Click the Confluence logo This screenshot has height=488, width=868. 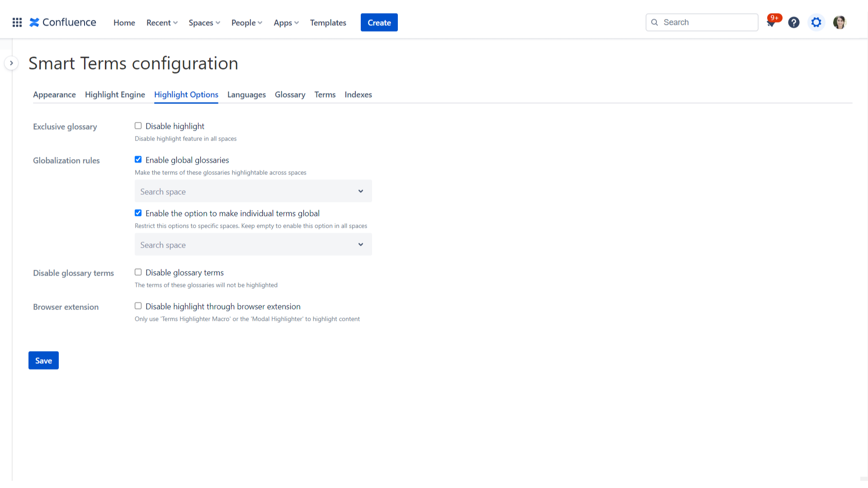pyautogui.click(x=63, y=23)
